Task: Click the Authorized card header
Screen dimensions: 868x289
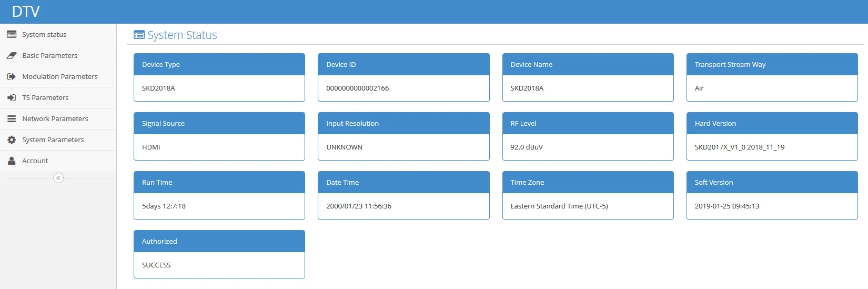Action: tap(219, 241)
